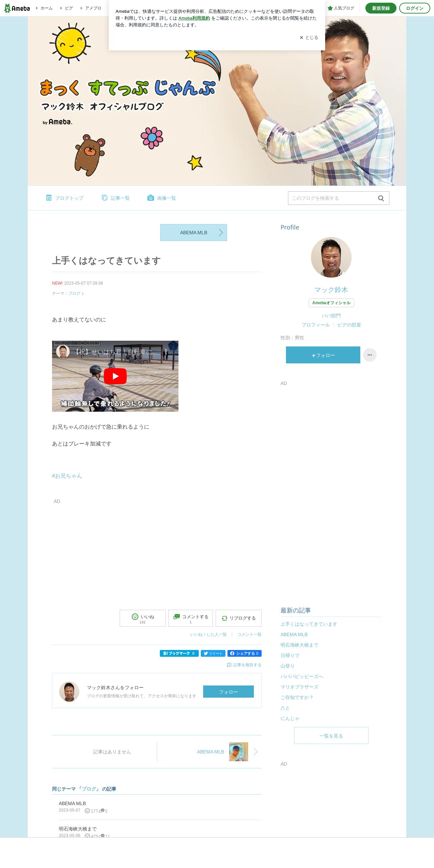Open latest article 八と
Image resolution: width=434 pixels, height=868 pixels.
click(x=285, y=708)
